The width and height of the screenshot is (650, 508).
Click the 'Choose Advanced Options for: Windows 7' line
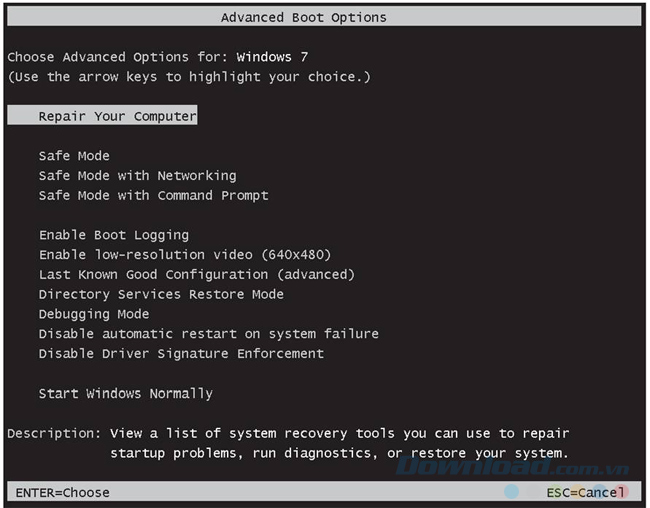pyautogui.click(x=158, y=57)
